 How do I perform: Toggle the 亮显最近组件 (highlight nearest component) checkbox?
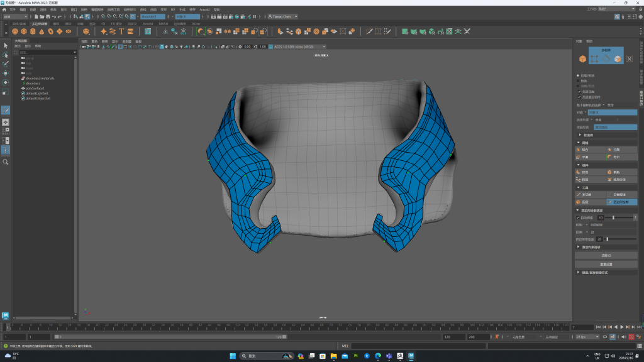(x=579, y=97)
